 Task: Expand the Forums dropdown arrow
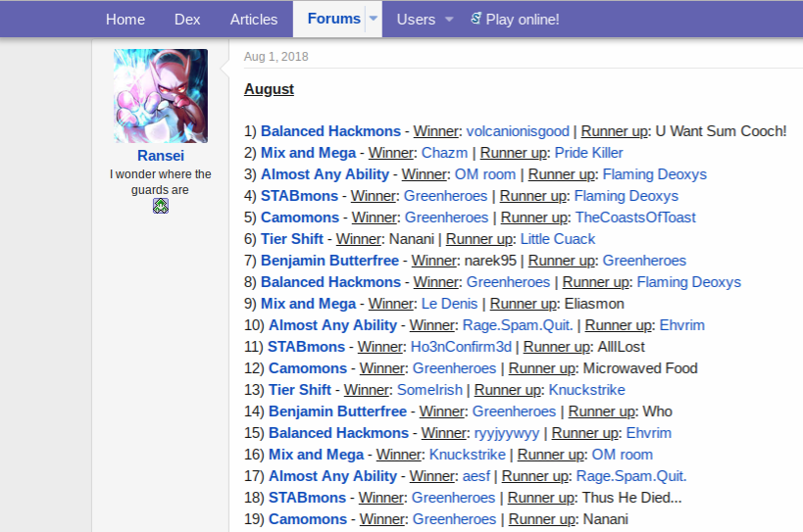374,19
